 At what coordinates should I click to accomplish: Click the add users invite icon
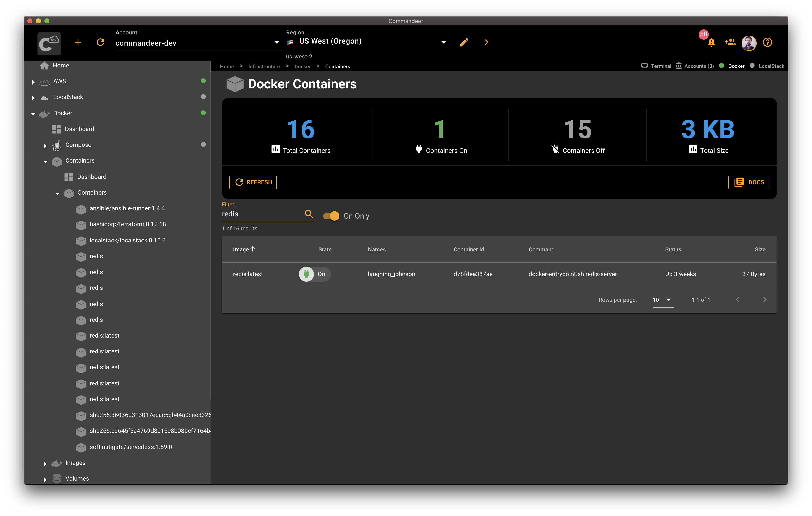click(730, 42)
